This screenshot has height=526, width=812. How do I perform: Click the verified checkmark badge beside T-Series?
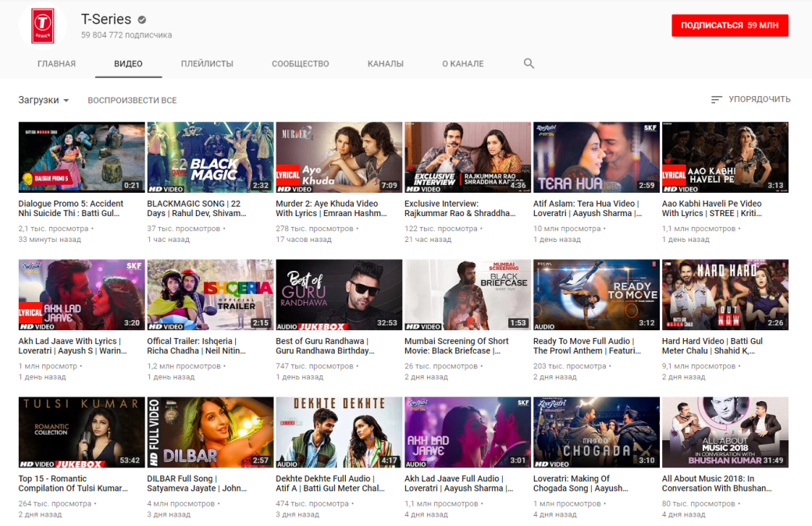(x=141, y=20)
